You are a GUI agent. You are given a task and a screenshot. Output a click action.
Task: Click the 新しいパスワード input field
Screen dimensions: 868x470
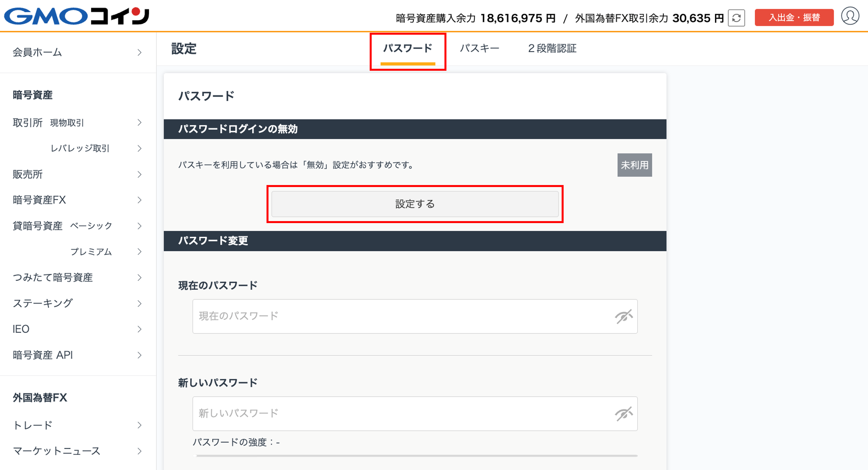pyautogui.click(x=415, y=414)
